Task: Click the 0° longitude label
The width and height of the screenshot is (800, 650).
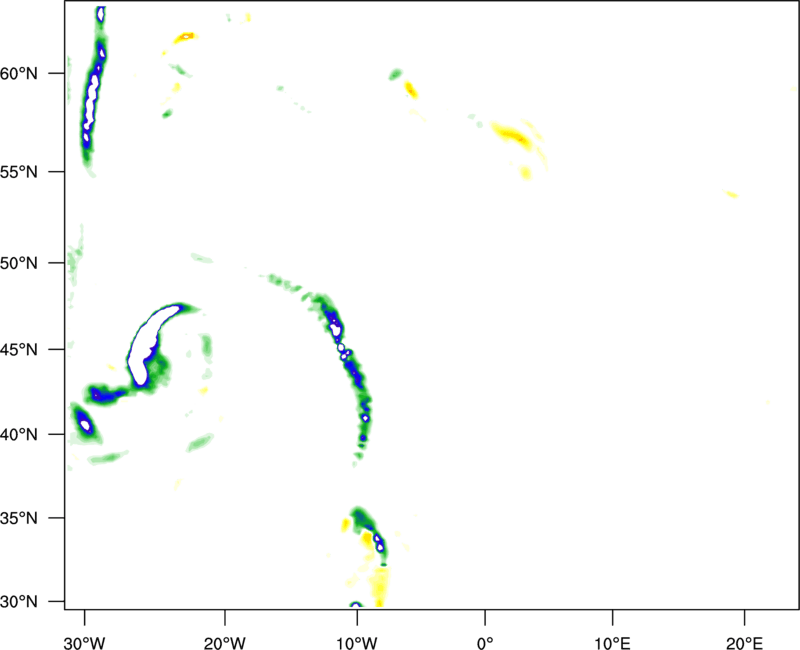Action: [485, 643]
